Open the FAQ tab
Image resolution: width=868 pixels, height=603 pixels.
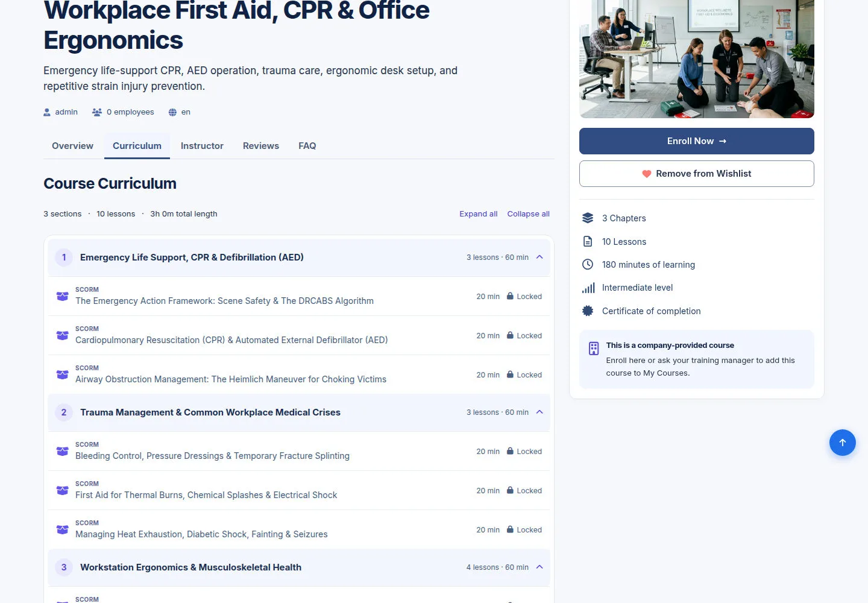click(x=307, y=146)
